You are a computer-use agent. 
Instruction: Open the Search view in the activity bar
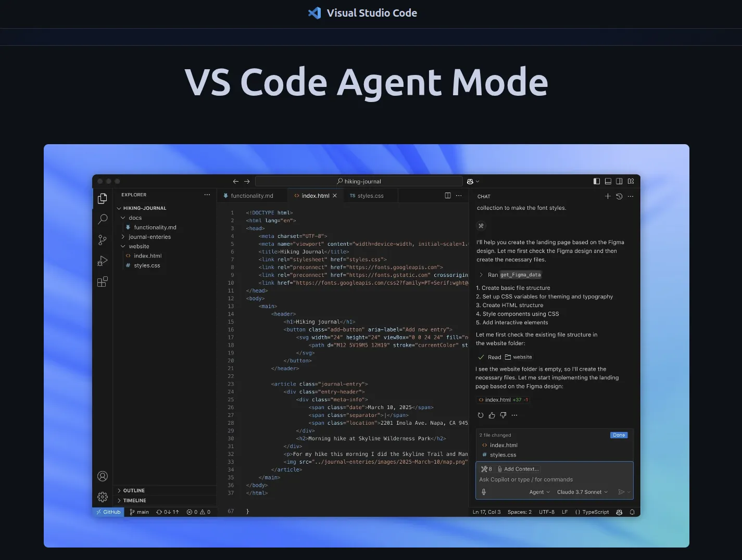[103, 219]
